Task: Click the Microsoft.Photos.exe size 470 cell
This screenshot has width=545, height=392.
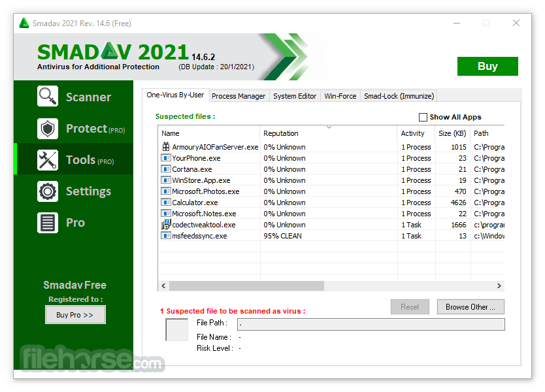Action: (x=460, y=191)
